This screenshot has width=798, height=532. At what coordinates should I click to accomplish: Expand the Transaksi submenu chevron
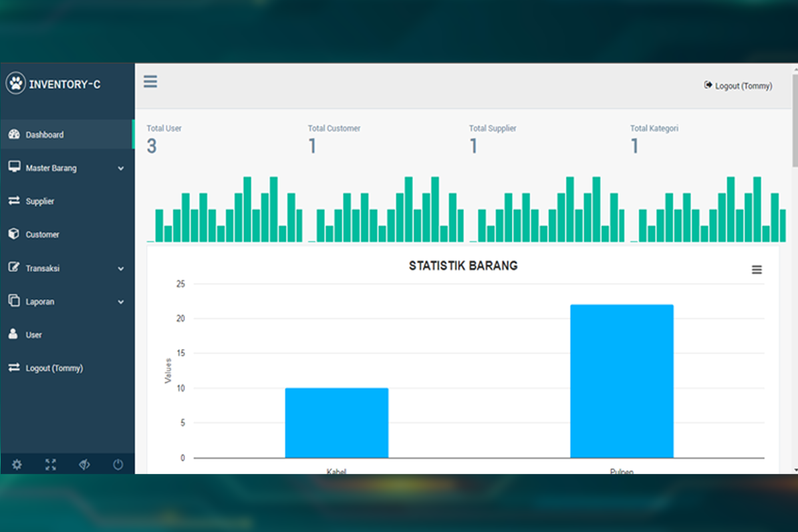point(120,269)
